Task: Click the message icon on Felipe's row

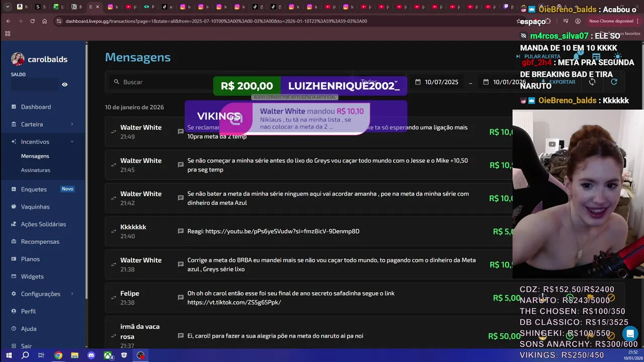Action: pos(181,298)
